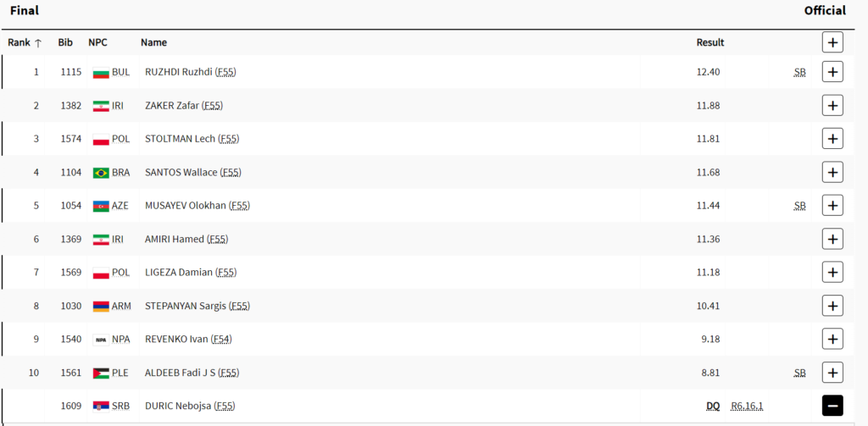Click the NPA flag icon
Viewport: 868px width, 426px height.
(101, 340)
